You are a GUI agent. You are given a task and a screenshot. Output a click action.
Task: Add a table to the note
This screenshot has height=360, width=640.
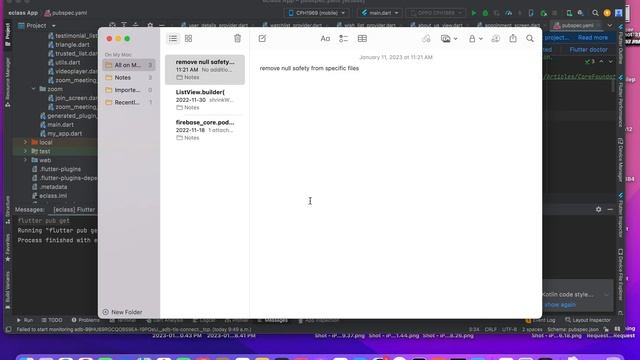362,39
